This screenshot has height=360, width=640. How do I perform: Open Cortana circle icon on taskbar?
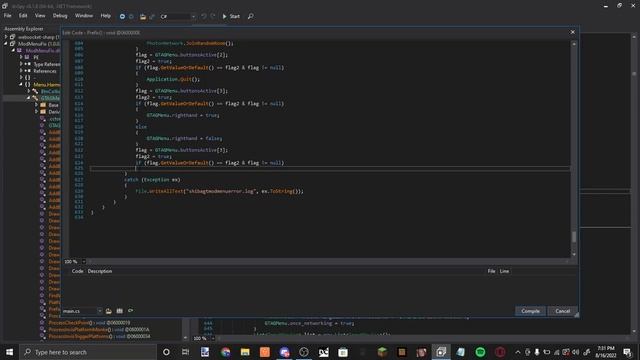click(166, 352)
